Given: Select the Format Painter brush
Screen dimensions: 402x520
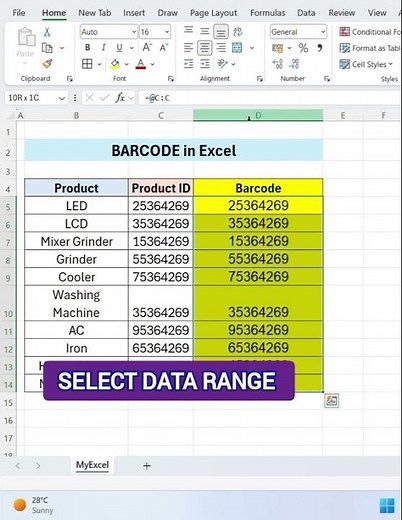Looking at the screenshot, I should coord(47,63).
